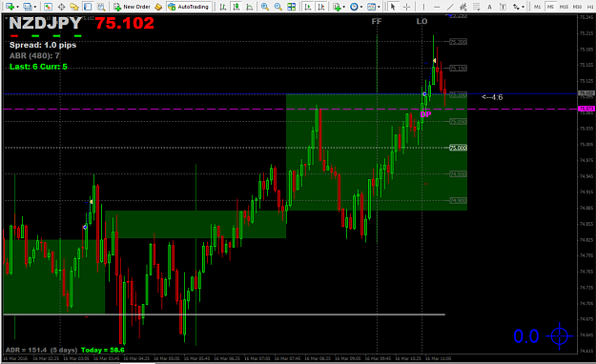Open the Profiles menu icon
The width and height of the screenshot is (596, 364).
point(27,7)
